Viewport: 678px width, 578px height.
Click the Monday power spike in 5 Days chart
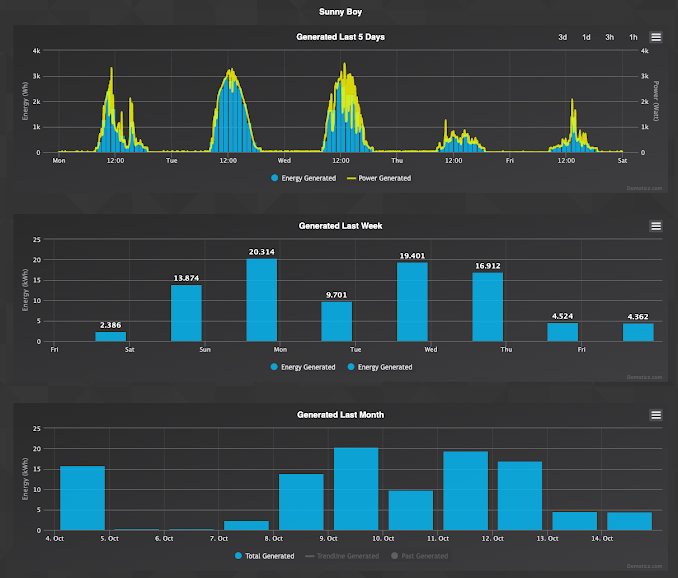click(x=112, y=68)
